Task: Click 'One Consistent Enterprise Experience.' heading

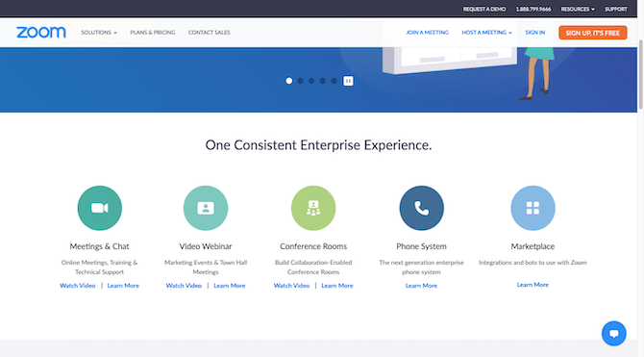Action: (x=318, y=144)
